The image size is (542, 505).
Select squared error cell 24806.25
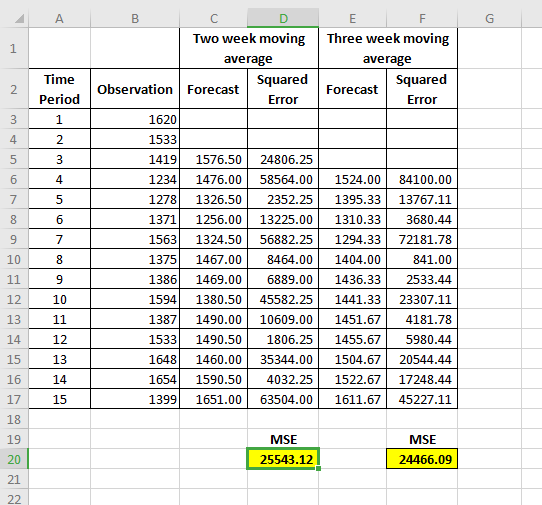tap(283, 159)
